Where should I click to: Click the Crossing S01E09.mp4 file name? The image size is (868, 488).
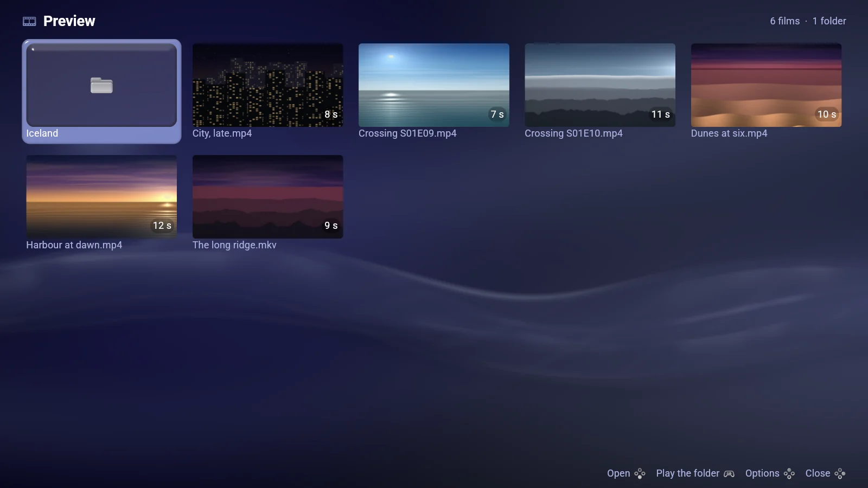[407, 133]
